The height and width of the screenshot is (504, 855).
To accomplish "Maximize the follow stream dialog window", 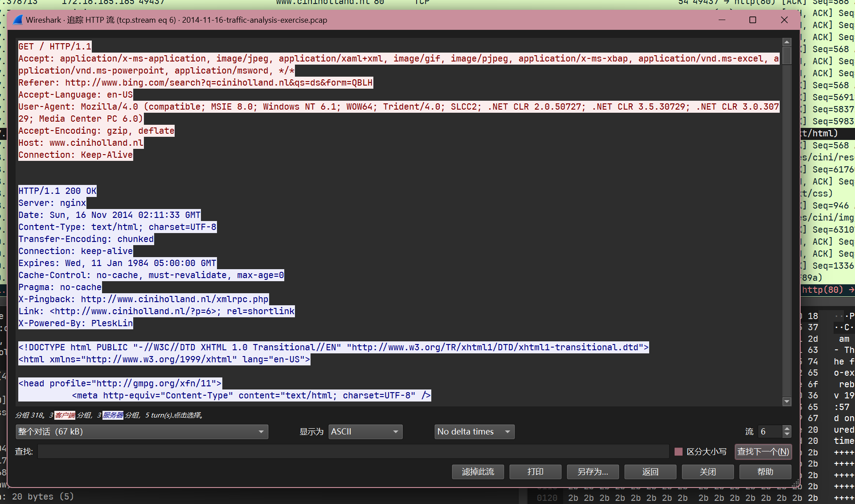I will coord(753,20).
